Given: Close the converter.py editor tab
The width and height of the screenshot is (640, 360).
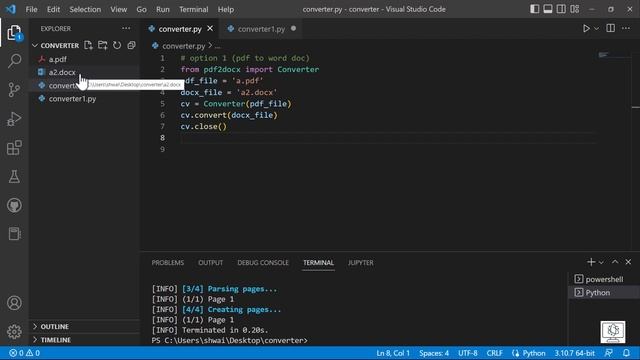Looking at the screenshot, I should pyautogui.click(x=210, y=28).
